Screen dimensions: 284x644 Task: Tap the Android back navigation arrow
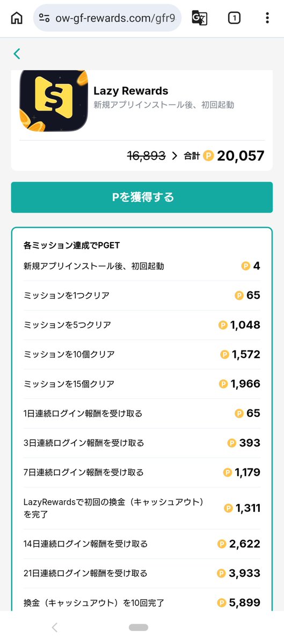[55, 627]
